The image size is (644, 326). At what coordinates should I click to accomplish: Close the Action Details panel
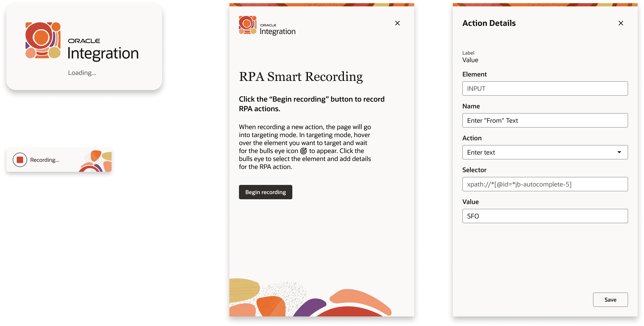coord(621,23)
